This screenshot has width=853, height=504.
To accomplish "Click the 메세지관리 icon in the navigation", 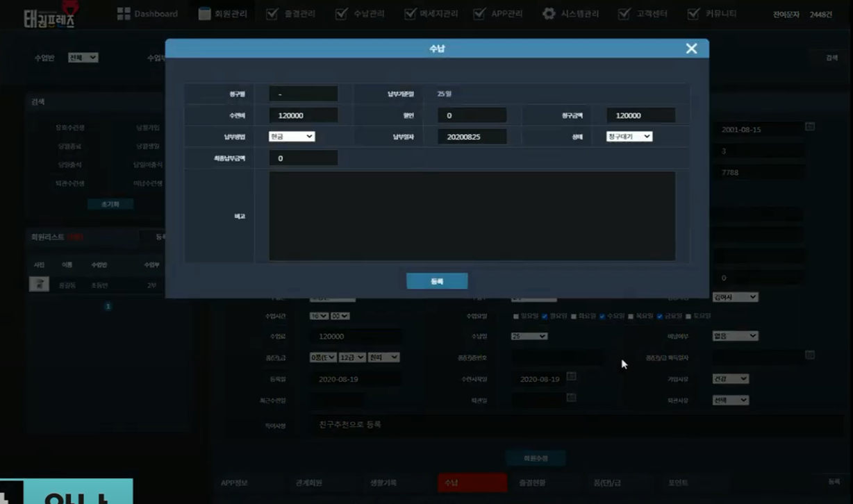I will [410, 14].
